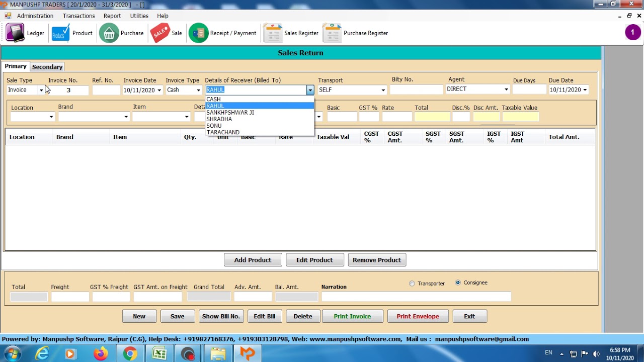644x362 pixels.
Task: Focus the Narration input field
Action: tap(417, 297)
